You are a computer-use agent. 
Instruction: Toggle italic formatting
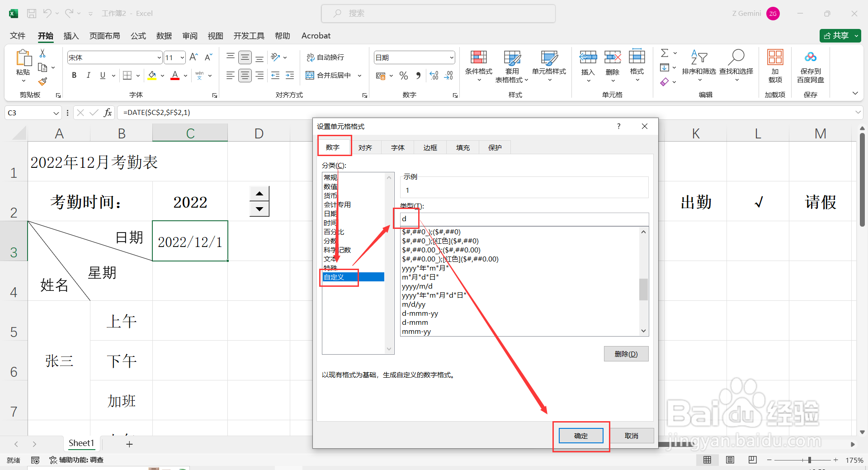(89, 75)
